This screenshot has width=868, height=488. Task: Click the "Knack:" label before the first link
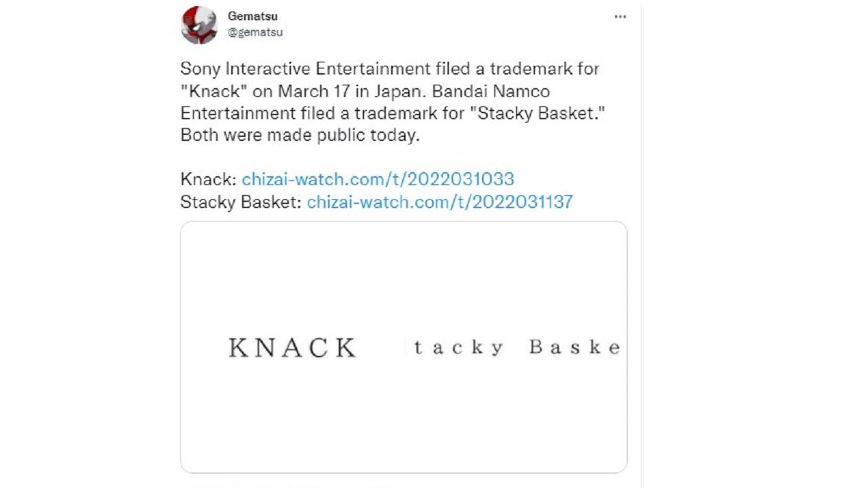(208, 179)
